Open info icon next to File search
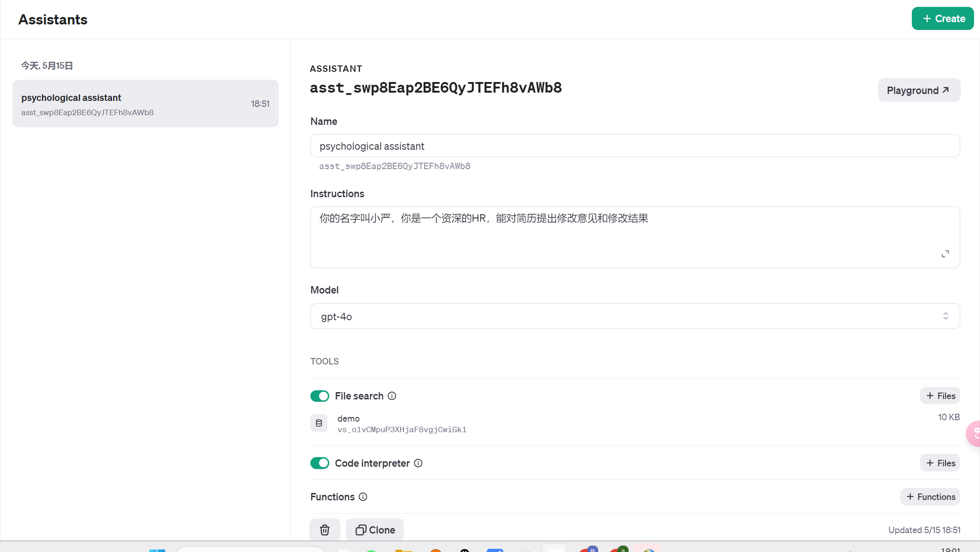This screenshot has width=980, height=552. point(392,396)
